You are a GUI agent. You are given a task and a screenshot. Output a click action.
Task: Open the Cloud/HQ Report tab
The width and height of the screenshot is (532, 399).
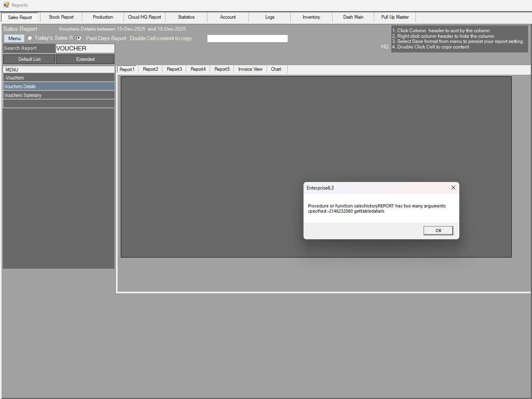click(x=144, y=17)
